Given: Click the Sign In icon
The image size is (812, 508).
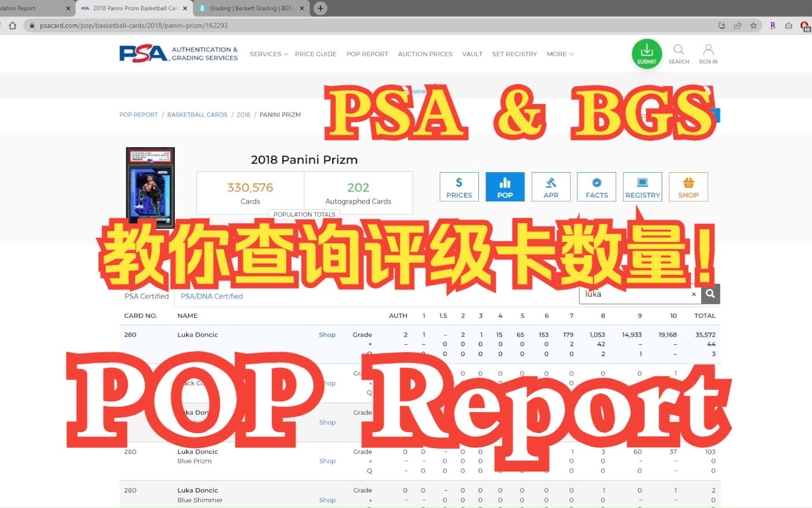Looking at the screenshot, I should coord(708,54).
